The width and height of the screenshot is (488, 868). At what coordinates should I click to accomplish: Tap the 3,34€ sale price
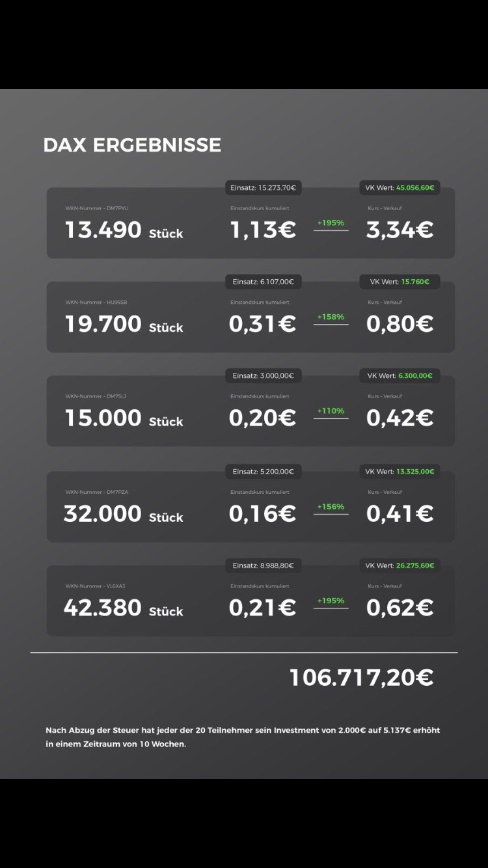pos(400,230)
